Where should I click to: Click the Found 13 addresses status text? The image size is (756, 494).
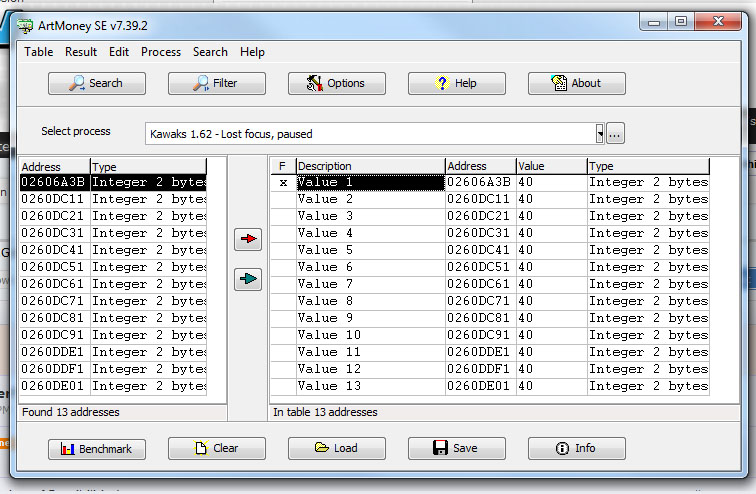click(x=71, y=413)
